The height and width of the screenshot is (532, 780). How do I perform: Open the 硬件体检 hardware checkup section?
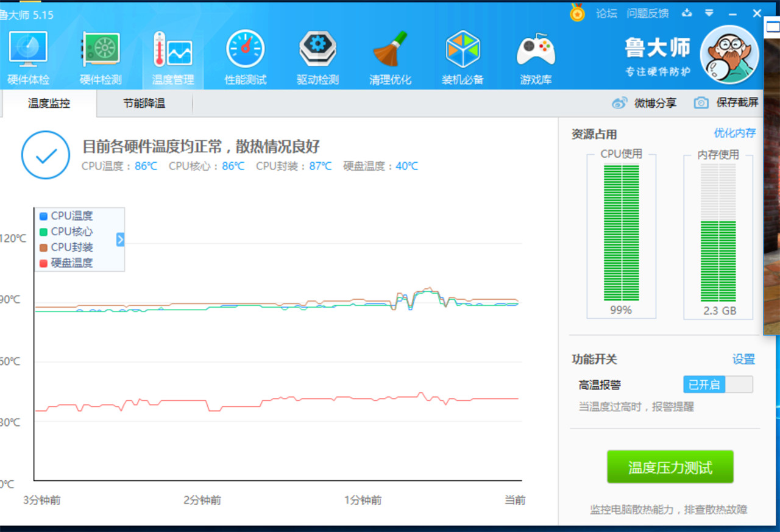(28, 59)
